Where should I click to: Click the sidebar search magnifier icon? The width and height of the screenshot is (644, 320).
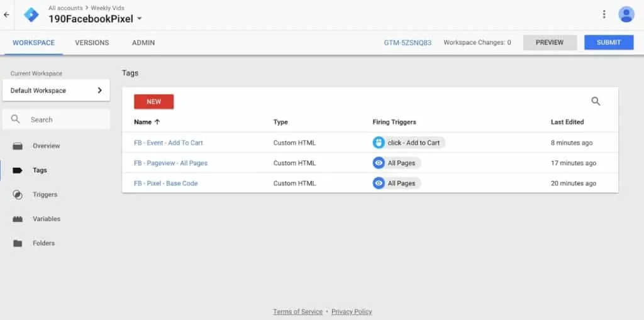pos(16,119)
